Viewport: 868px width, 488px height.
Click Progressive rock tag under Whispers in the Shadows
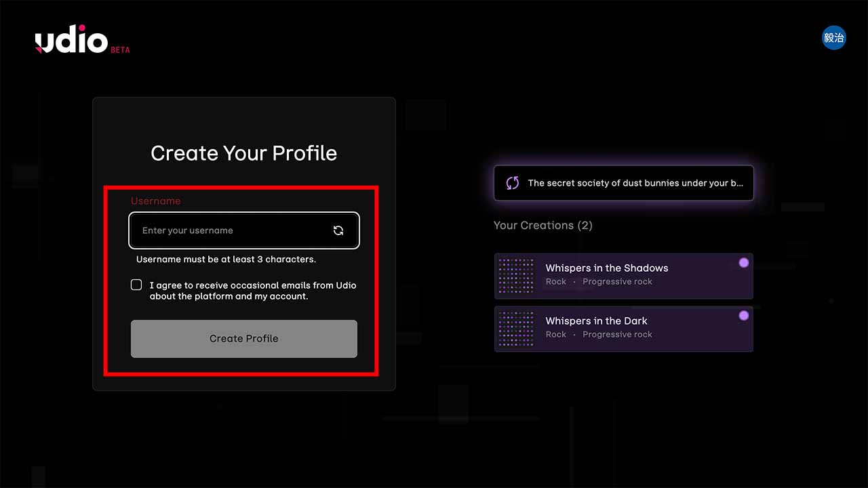617,282
